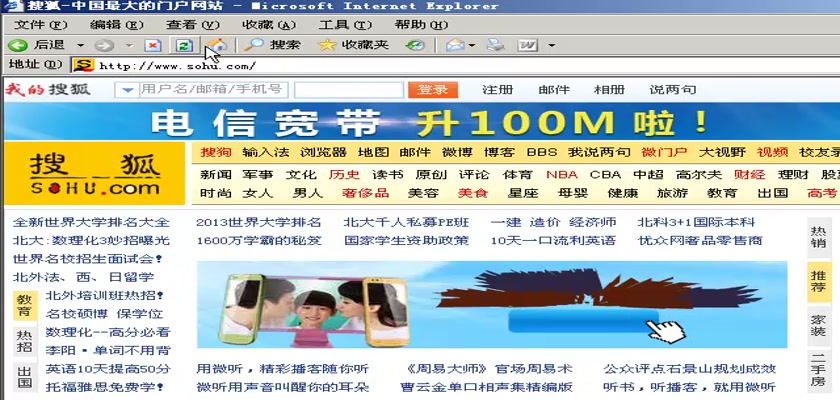Open the Back history dropdown arrow
Screen dimensions: 840x400
[80, 46]
